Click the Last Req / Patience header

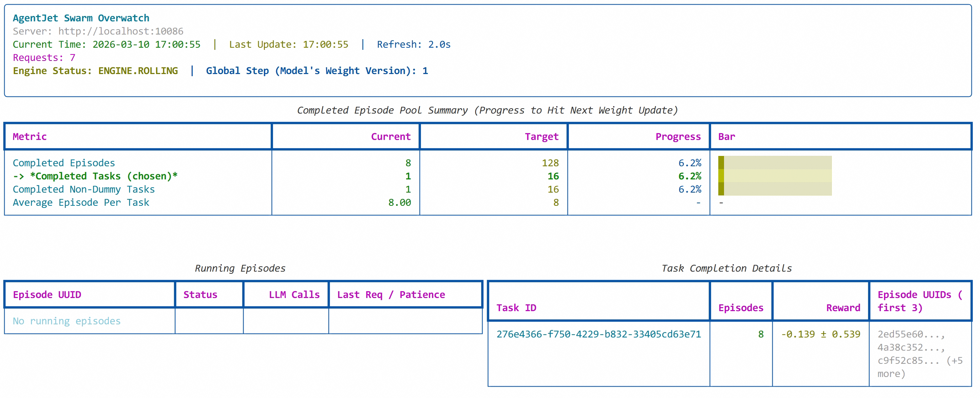pos(391,294)
